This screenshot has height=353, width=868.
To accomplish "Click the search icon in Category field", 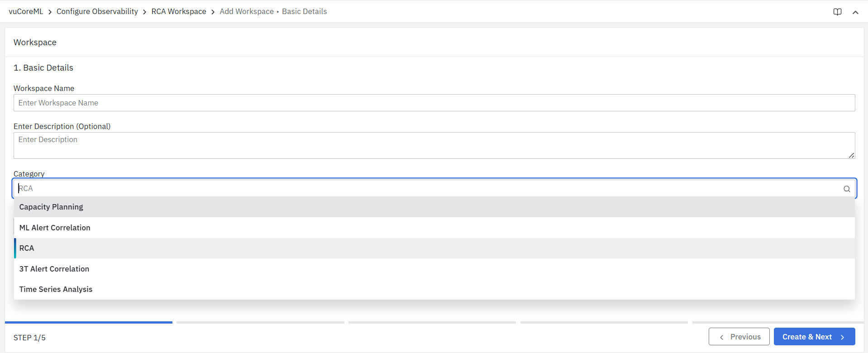I will pyautogui.click(x=846, y=189).
